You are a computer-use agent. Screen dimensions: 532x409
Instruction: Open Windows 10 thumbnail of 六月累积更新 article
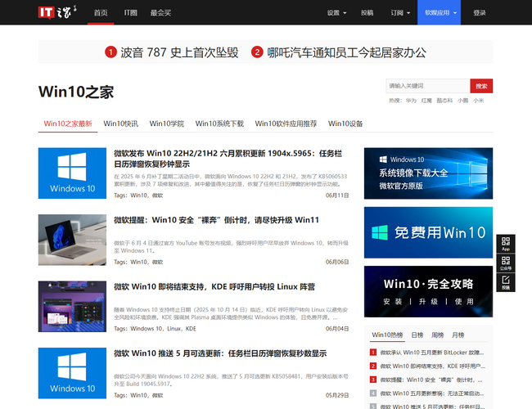[72, 173]
